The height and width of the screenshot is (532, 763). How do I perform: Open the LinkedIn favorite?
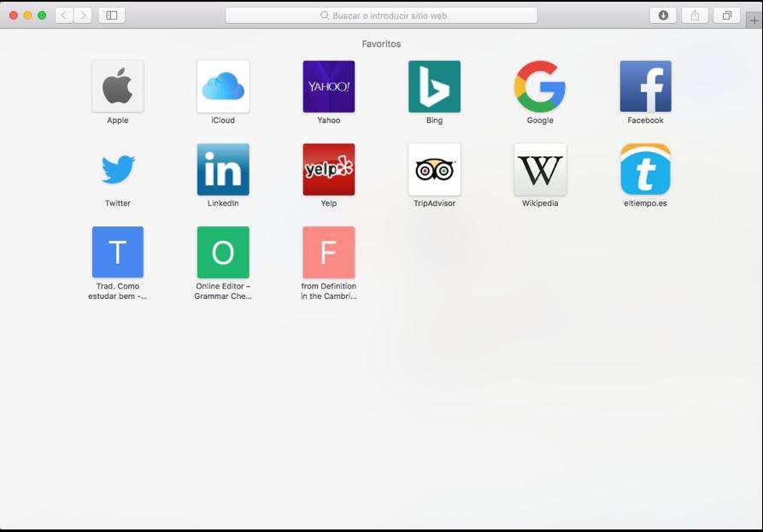[x=223, y=170]
